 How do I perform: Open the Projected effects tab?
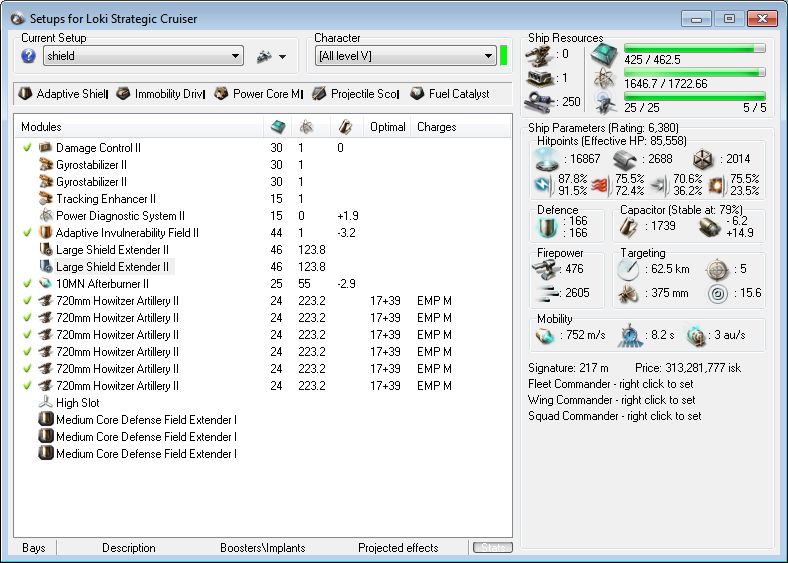(398, 547)
